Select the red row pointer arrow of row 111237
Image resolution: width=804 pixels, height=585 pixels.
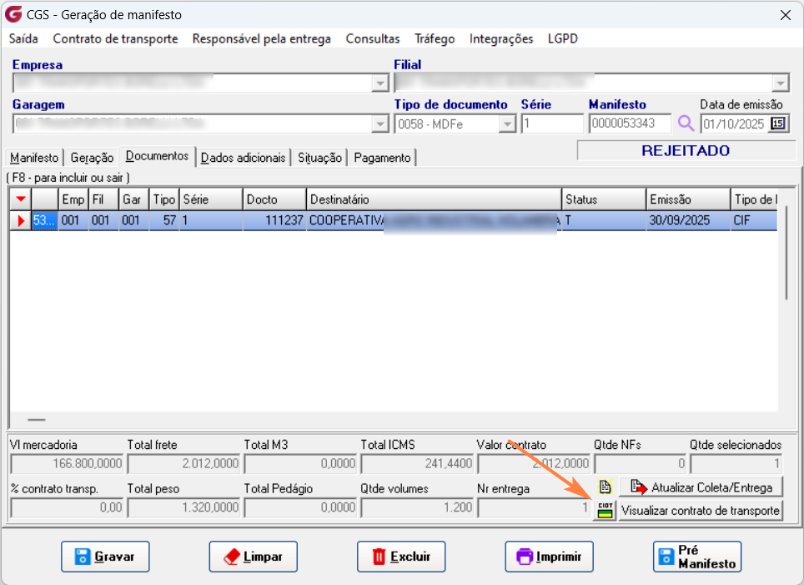click(x=21, y=220)
